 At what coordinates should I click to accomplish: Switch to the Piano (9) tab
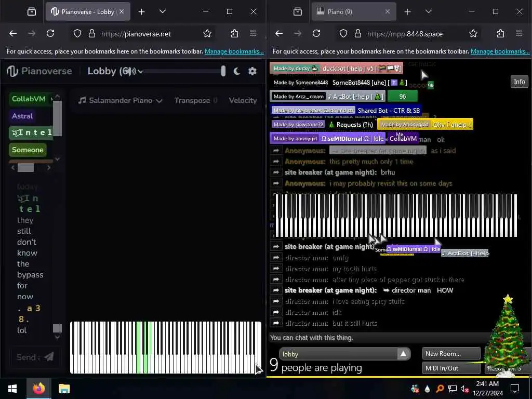(353, 11)
